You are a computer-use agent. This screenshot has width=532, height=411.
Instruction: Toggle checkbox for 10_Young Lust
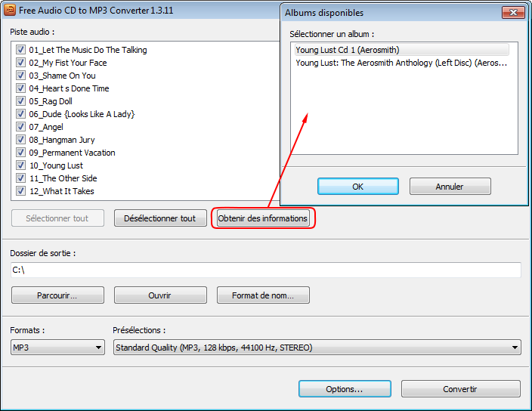20,165
